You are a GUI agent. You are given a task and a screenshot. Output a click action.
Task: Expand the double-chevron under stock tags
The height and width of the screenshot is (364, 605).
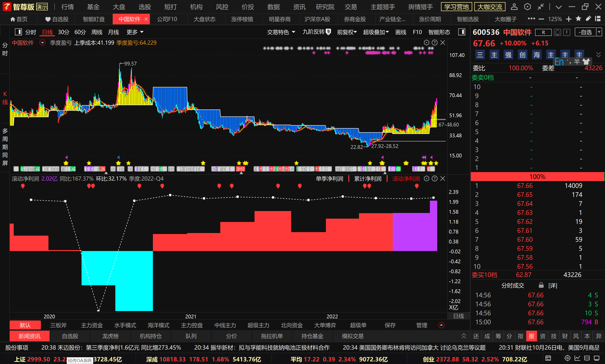(x=598, y=55)
